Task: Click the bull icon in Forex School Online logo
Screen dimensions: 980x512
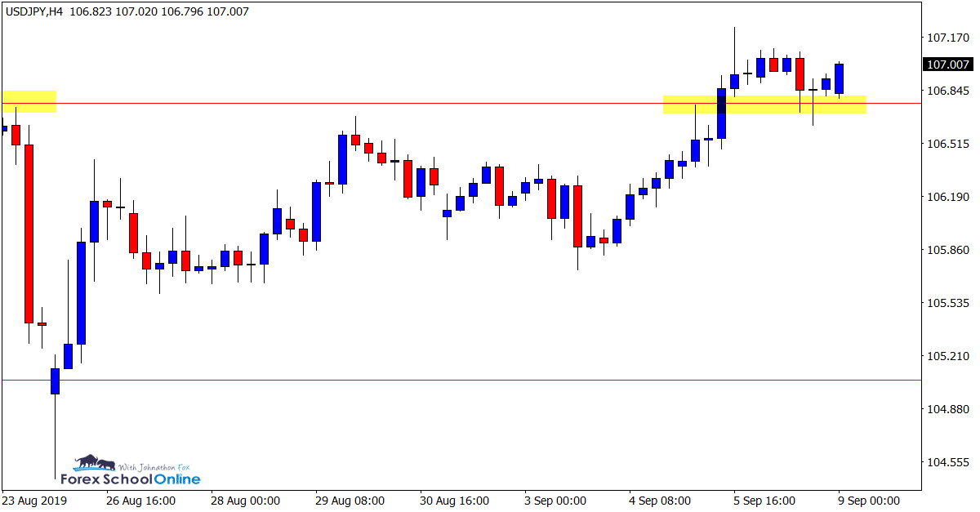Action: (89, 463)
